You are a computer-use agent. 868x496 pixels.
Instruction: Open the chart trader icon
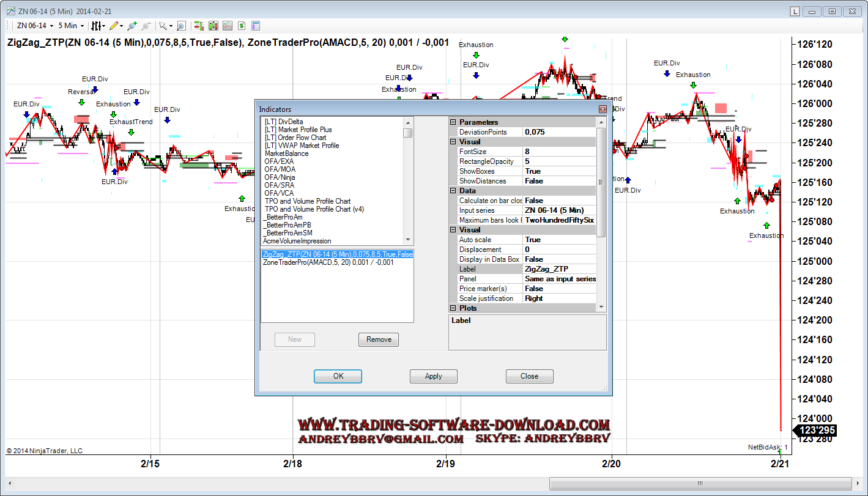click(x=198, y=26)
